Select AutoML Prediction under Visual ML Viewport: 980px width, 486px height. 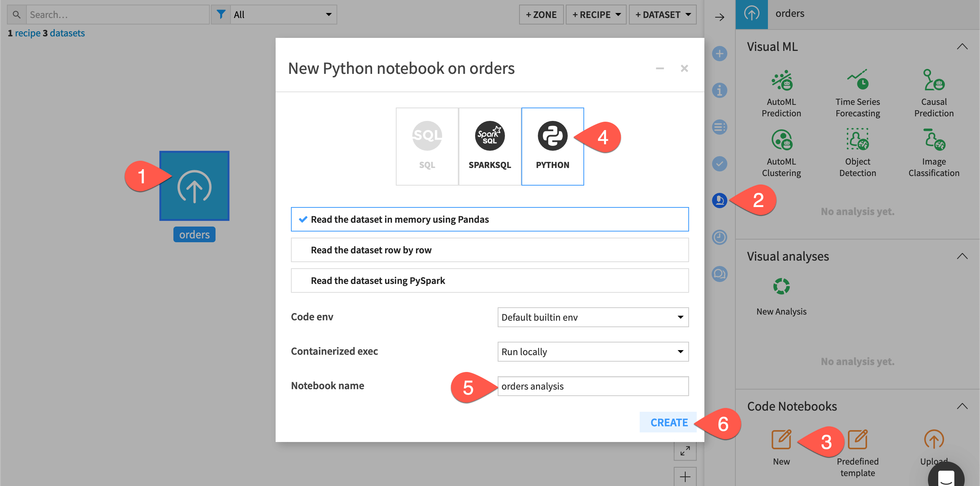point(781,92)
